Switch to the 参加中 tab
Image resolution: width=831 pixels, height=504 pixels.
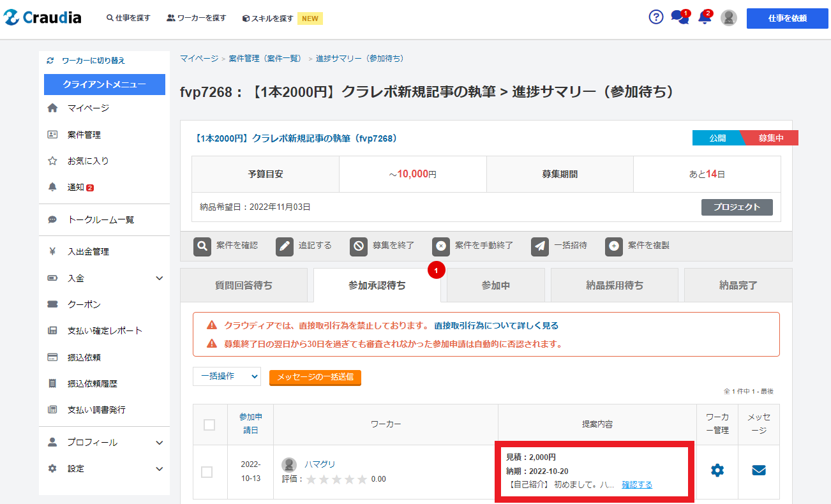[x=495, y=285]
